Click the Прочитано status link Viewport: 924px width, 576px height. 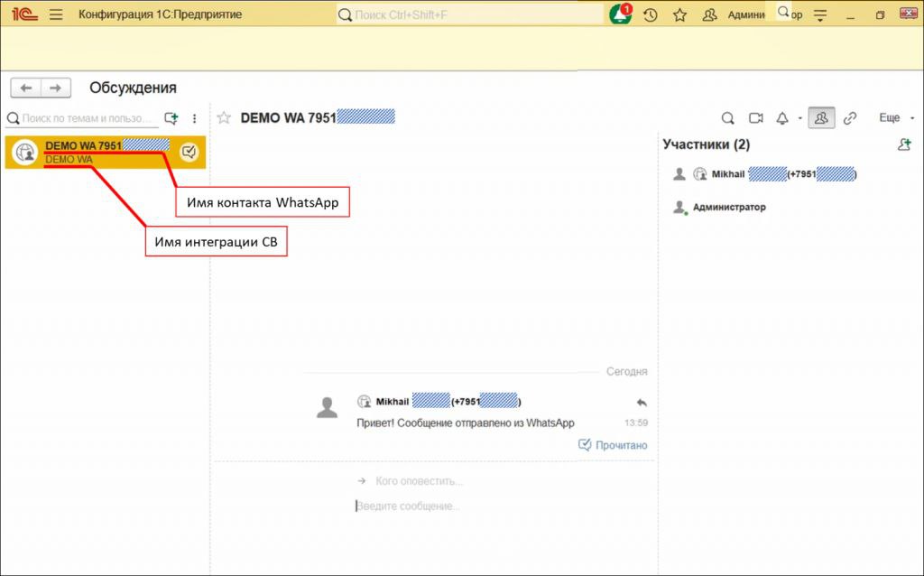(613, 445)
